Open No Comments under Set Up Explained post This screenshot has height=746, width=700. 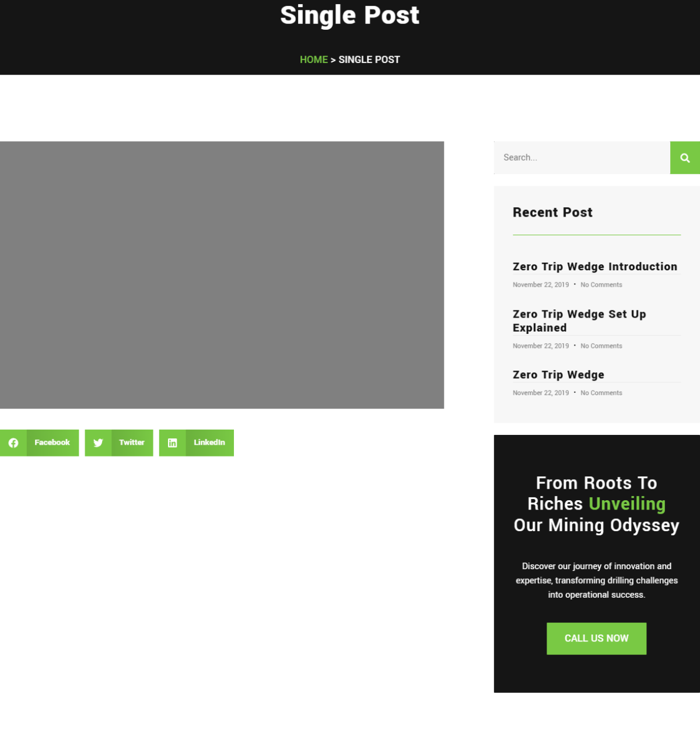601,346
